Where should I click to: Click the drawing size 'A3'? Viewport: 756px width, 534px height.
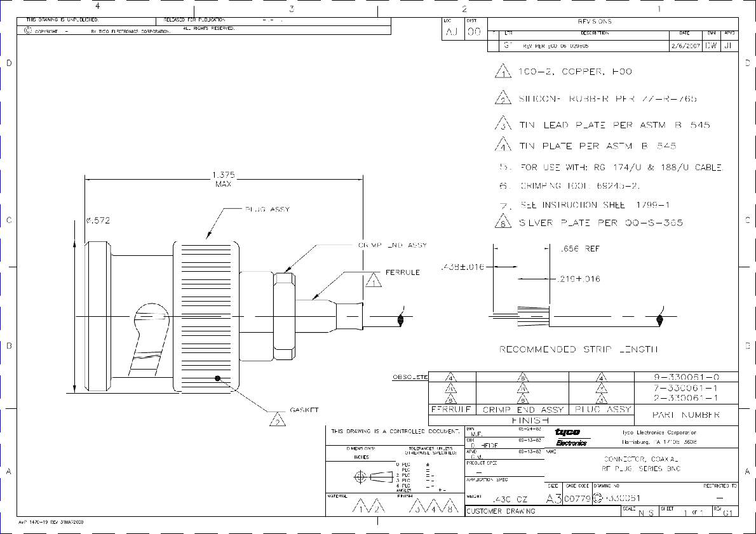554,498
